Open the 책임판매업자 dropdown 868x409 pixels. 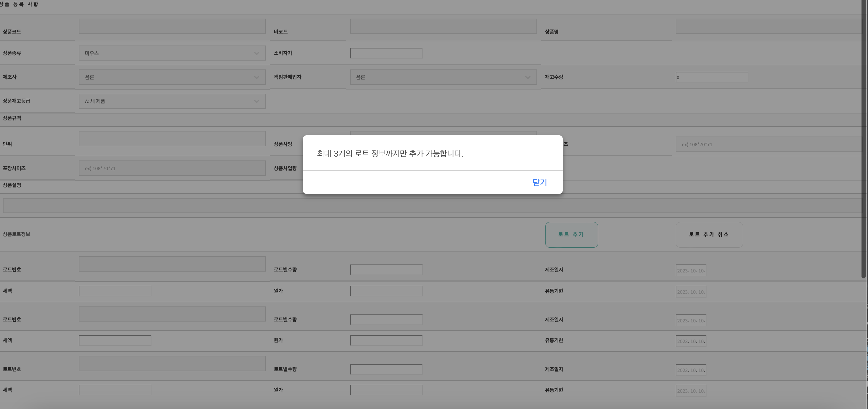[443, 77]
